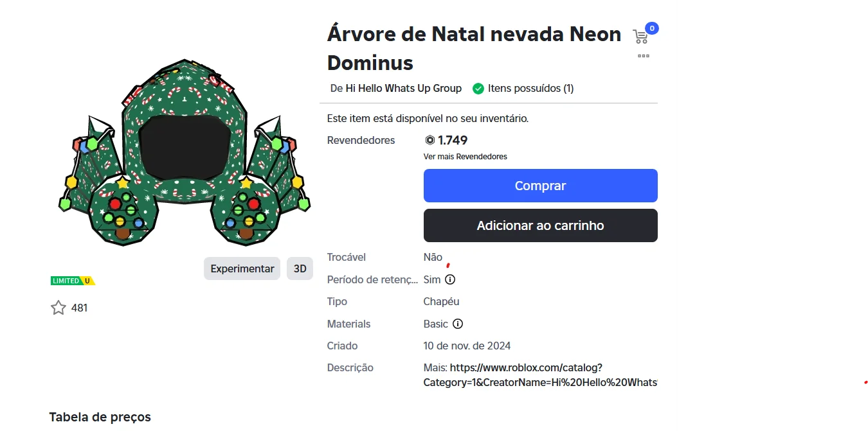Open the Hi Hello Whats Up Group page
Image resolution: width=868 pixels, height=431 pixels.
pyautogui.click(x=403, y=89)
